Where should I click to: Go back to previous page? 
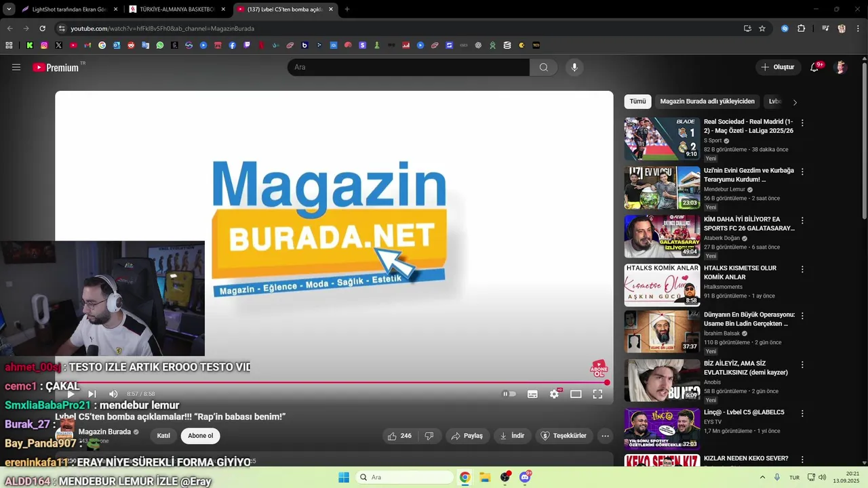point(9,28)
